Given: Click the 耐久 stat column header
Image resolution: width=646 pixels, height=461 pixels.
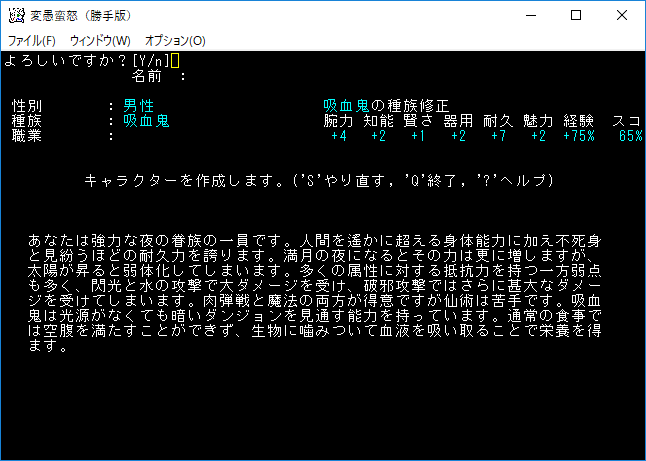Looking at the screenshot, I should tap(497, 121).
